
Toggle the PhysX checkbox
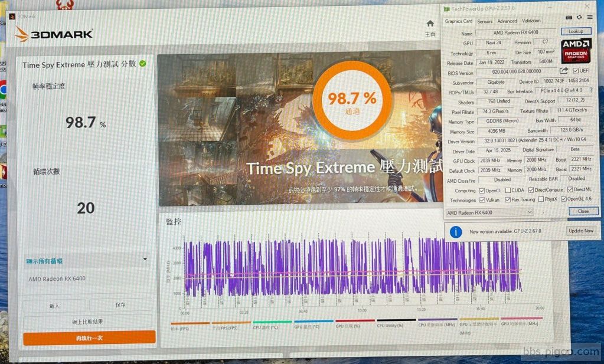[x=541, y=199]
